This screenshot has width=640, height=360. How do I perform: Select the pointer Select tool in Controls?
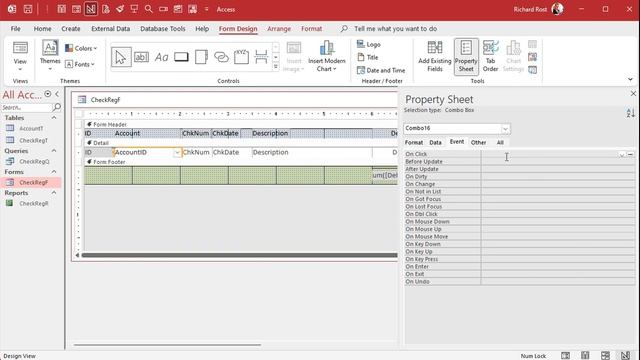coord(121,57)
